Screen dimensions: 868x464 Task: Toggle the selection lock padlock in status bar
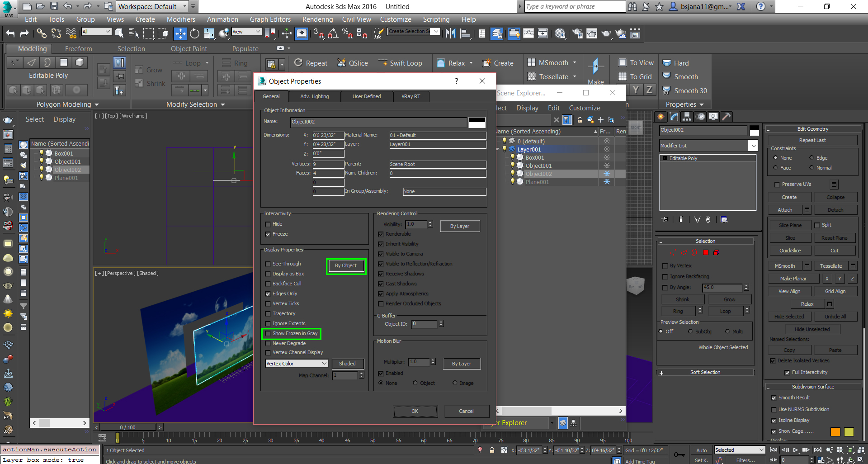tap(492, 450)
